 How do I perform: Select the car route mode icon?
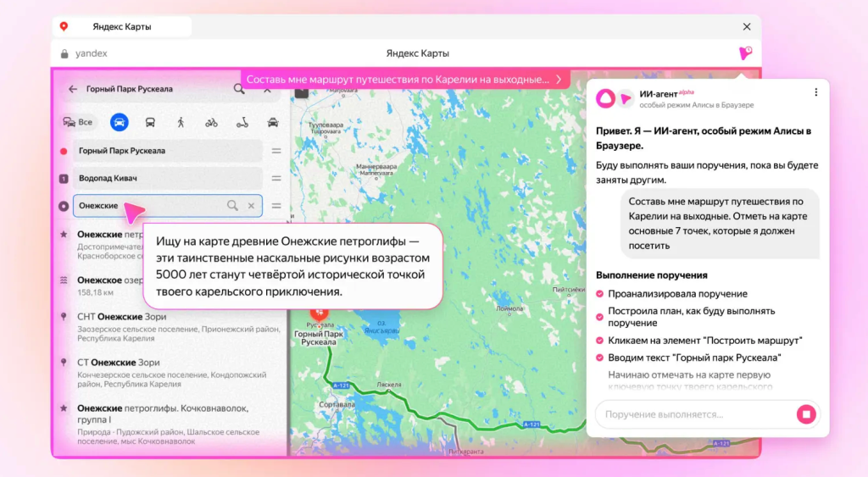[120, 122]
